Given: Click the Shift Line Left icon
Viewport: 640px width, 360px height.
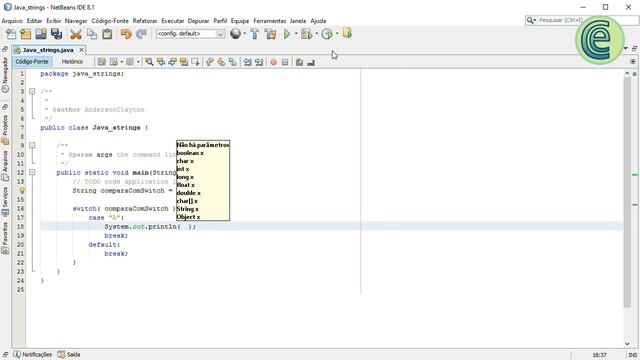Looking at the screenshot, I should (x=247, y=62).
